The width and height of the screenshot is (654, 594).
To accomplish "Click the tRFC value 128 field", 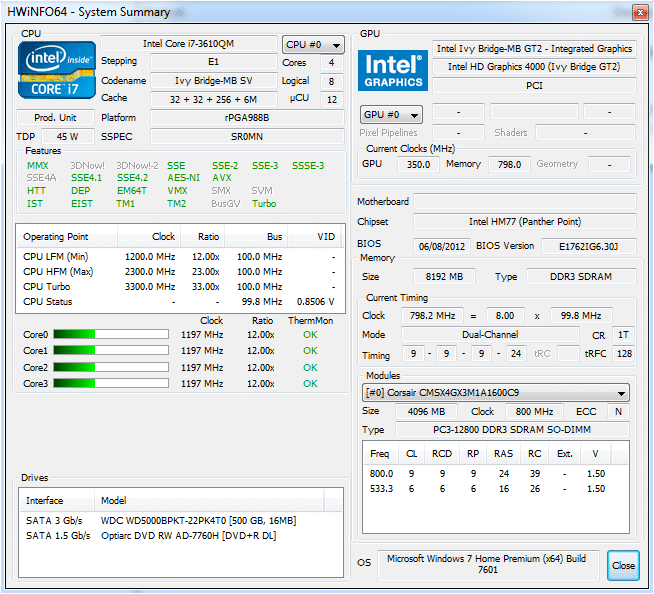I will coord(624,354).
